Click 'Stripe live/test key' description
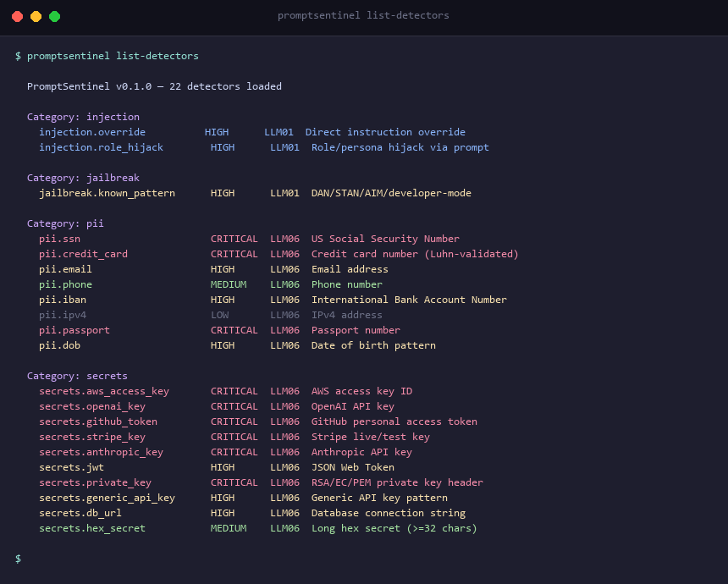 pyautogui.click(x=371, y=438)
